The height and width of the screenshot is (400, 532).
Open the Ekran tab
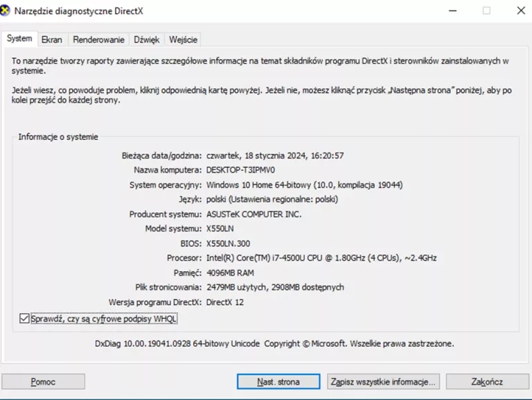pyautogui.click(x=51, y=40)
